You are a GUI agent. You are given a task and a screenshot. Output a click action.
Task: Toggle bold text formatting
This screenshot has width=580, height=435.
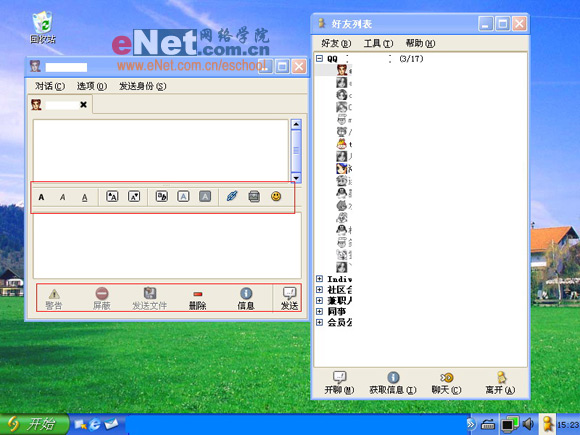pos(41,197)
